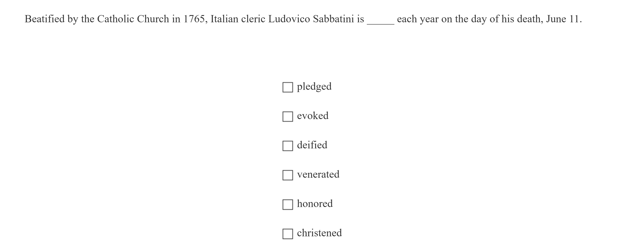Click the 'deified' option text

pyautogui.click(x=312, y=145)
